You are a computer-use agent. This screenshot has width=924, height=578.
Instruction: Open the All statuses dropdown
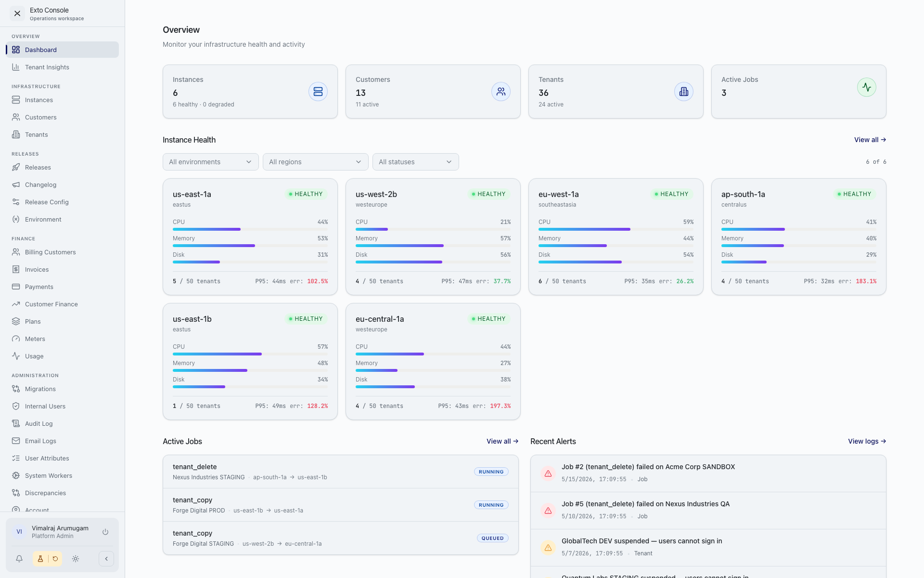(x=416, y=162)
